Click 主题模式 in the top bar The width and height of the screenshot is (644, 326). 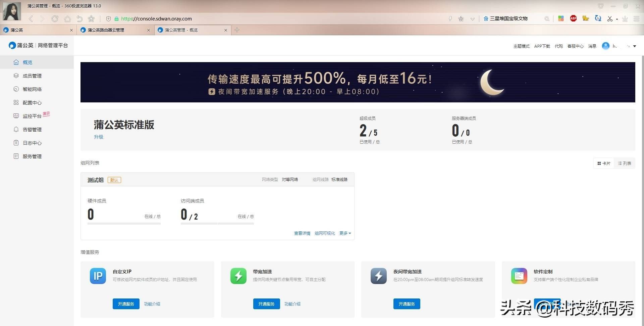pos(521,46)
